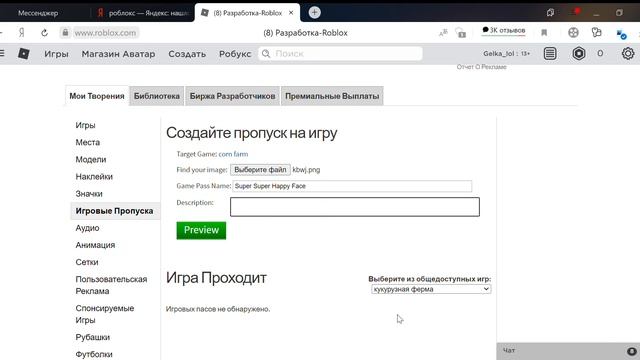Open the tab groups icon in title bar
Screen dimensions: 640x360
click(x=550, y=13)
